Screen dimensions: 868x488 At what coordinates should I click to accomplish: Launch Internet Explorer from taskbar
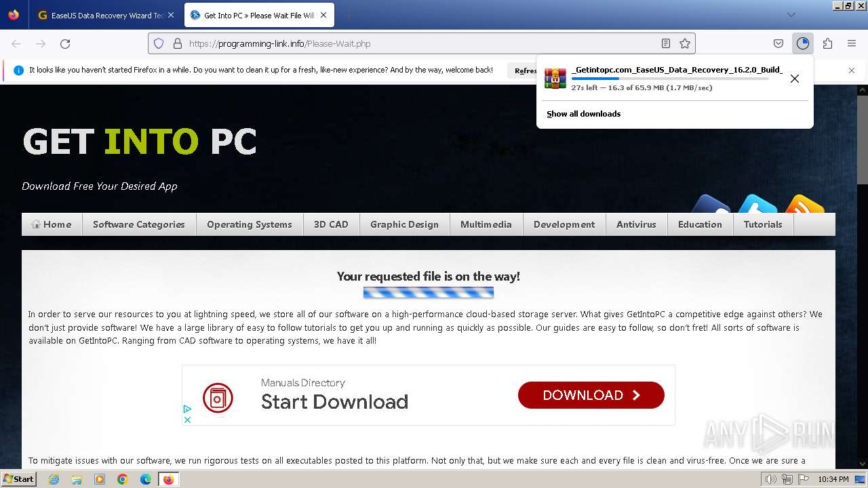click(x=54, y=479)
